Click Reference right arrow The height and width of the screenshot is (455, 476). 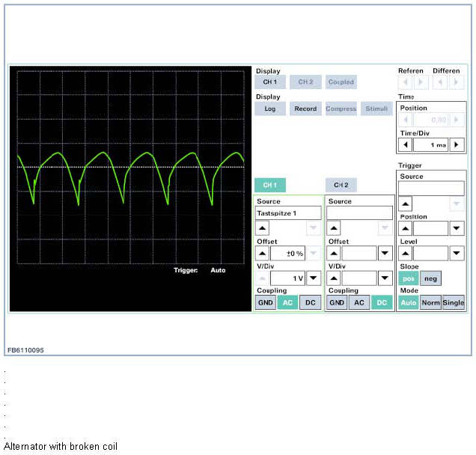[x=421, y=82]
